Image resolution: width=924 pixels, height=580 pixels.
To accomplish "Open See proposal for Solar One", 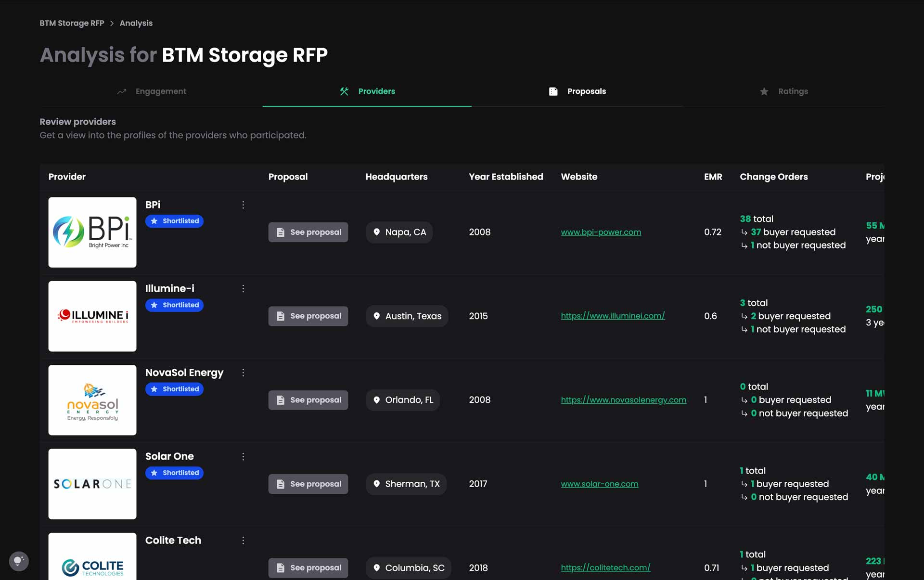I will click(x=308, y=484).
